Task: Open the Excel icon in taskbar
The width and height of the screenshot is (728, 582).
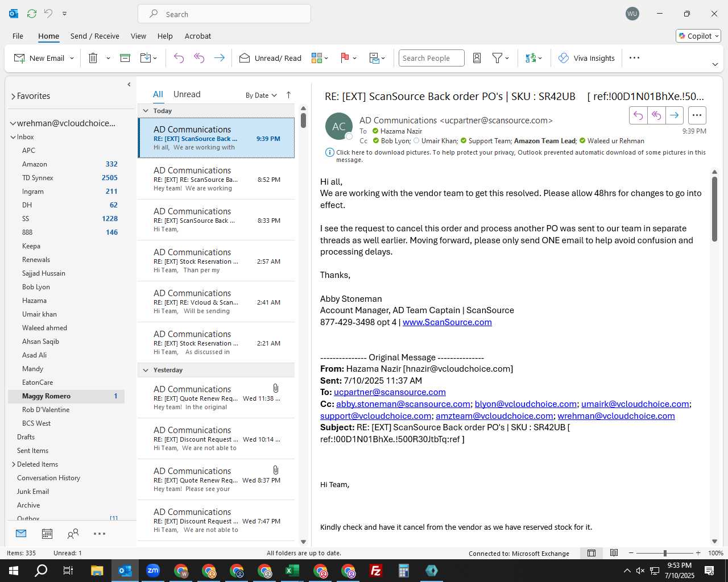Action: (x=292, y=571)
